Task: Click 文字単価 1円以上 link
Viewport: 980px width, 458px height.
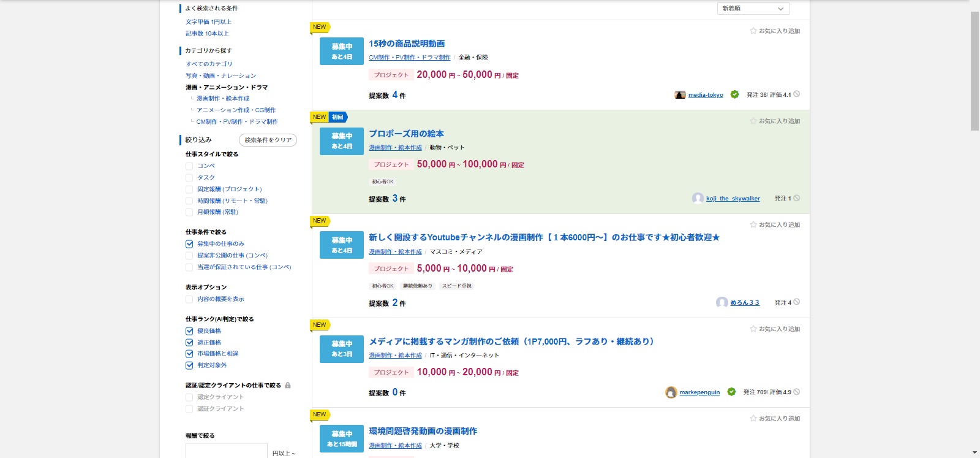Action: click(x=209, y=21)
